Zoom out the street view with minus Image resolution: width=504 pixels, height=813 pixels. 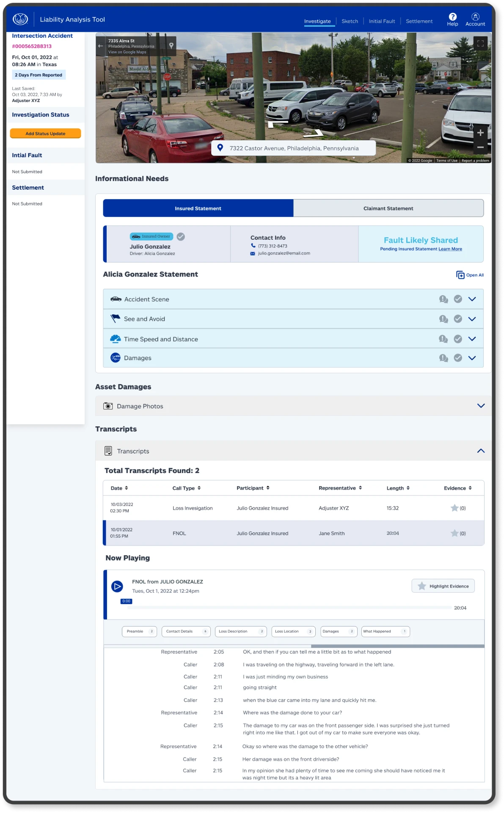[x=480, y=147]
